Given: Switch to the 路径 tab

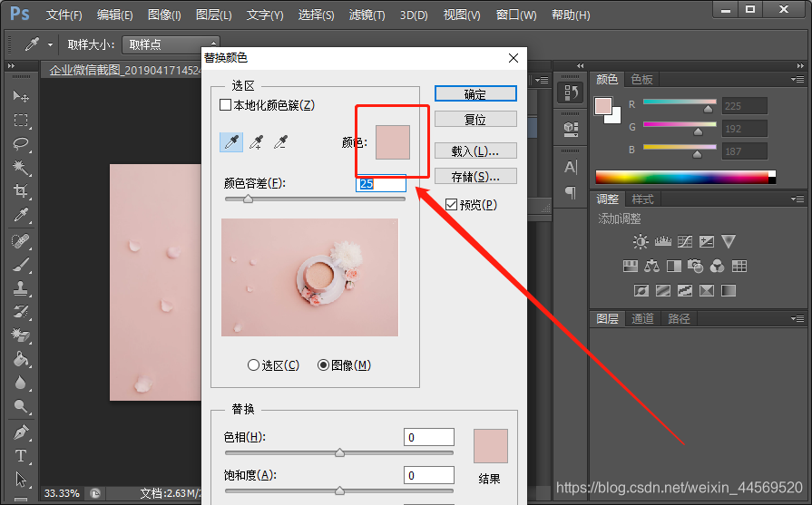Looking at the screenshot, I should [679, 319].
